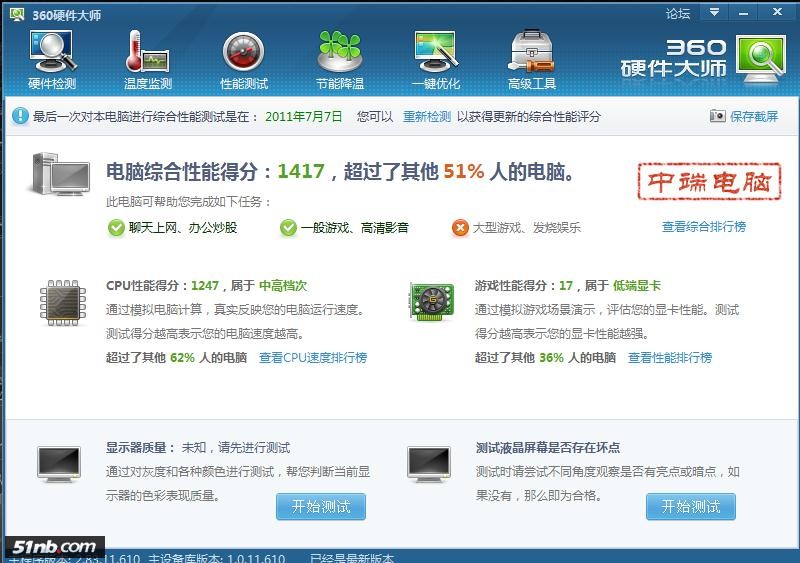Click green check beside 一般游戏、高清影音

pos(288,228)
